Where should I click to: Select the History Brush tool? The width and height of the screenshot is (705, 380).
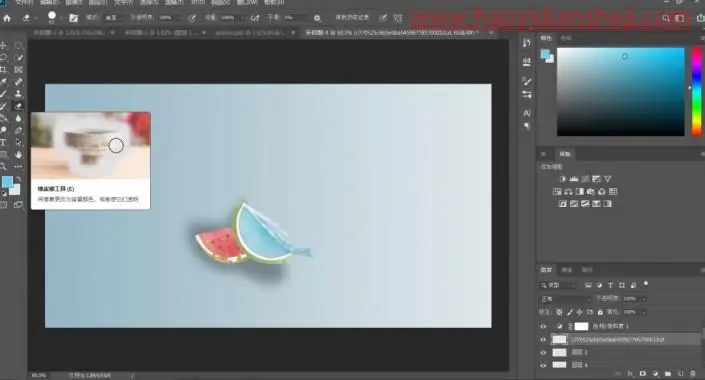click(4, 106)
